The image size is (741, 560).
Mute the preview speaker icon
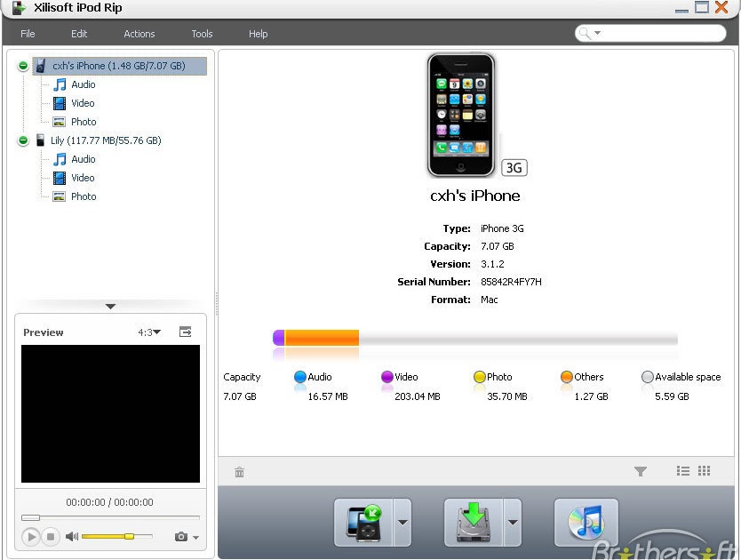[x=72, y=536]
